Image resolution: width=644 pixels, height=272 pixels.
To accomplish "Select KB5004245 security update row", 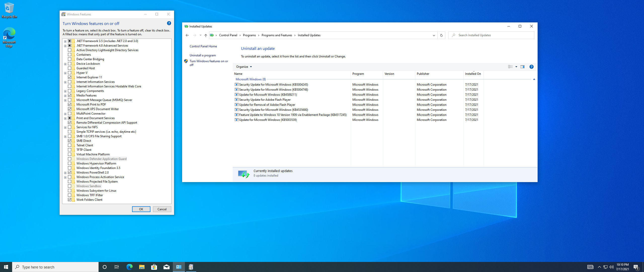I will click(x=359, y=85).
